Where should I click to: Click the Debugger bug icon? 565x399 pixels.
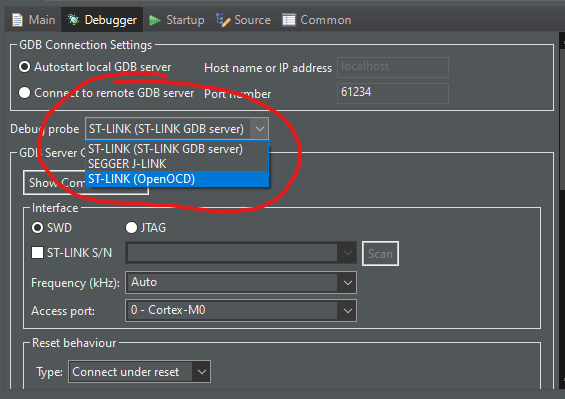(74, 20)
